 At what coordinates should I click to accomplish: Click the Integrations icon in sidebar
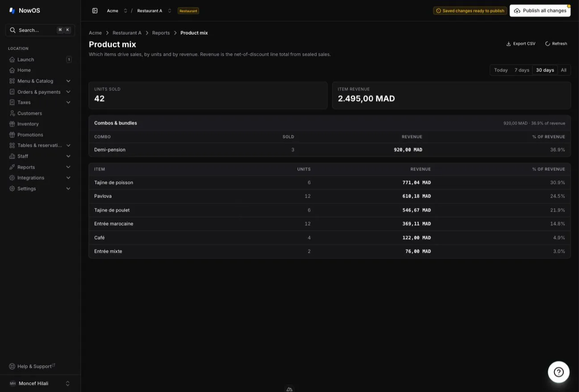12,178
